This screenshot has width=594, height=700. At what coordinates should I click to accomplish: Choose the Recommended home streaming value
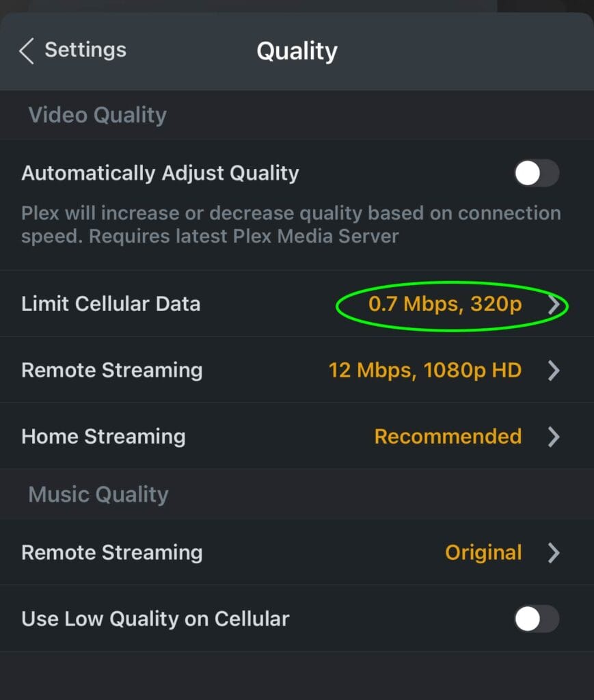[448, 436]
